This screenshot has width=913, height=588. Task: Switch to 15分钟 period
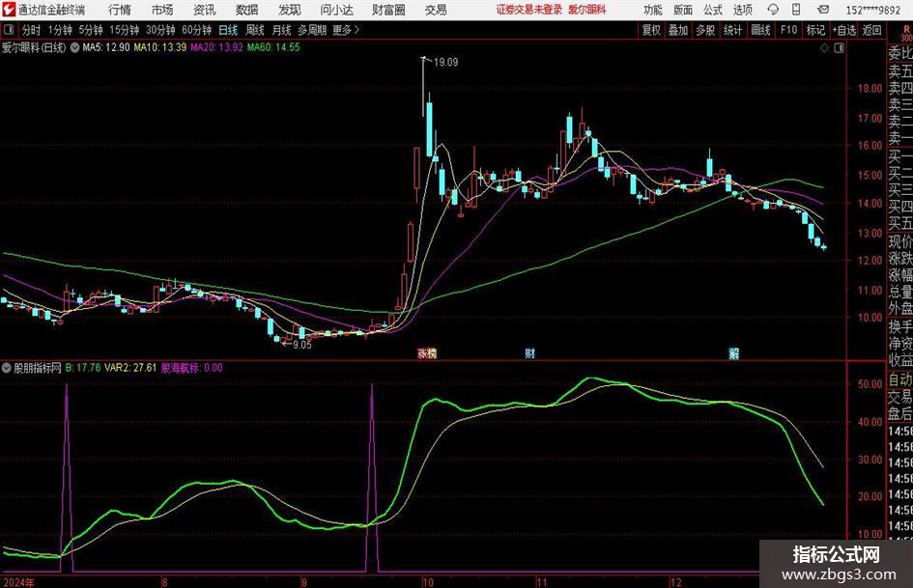124,30
